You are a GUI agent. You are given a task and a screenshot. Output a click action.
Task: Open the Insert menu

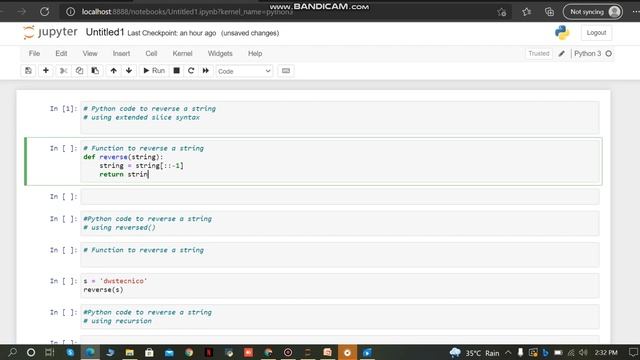(121, 53)
